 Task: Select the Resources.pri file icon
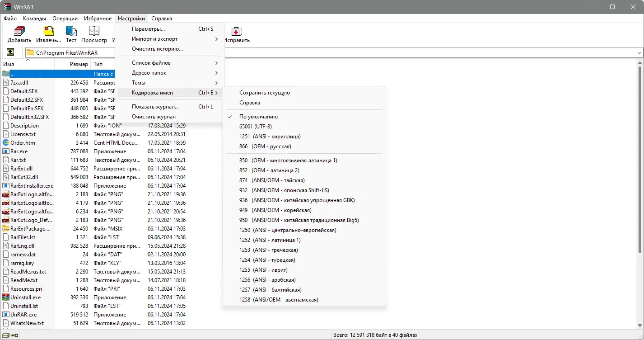6,289
